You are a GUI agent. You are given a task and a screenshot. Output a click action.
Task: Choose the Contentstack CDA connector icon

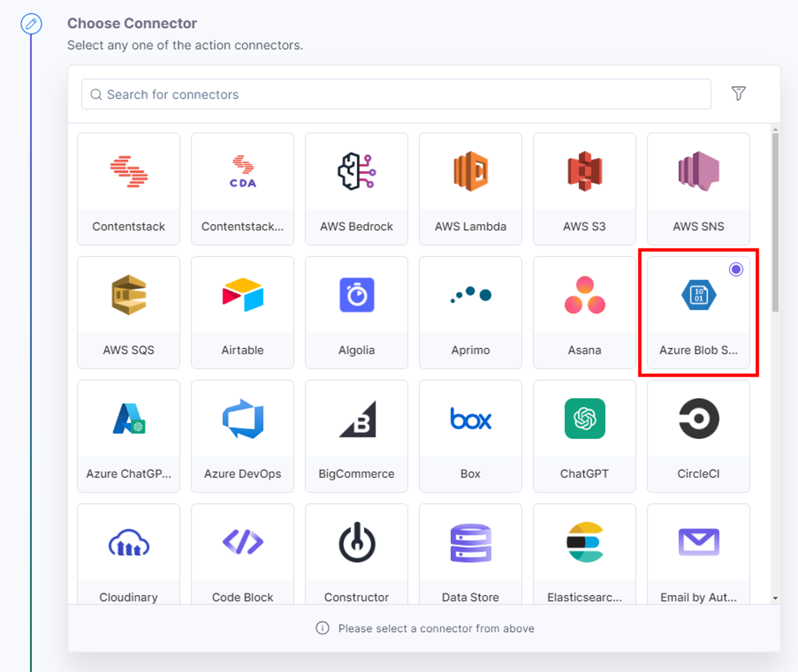pyautogui.click(x=243, y=172)
